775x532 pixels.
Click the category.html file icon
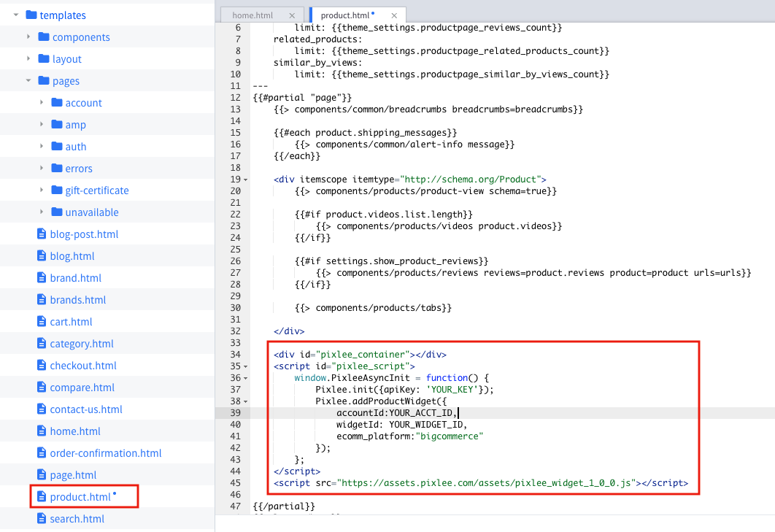click(42, 343)
